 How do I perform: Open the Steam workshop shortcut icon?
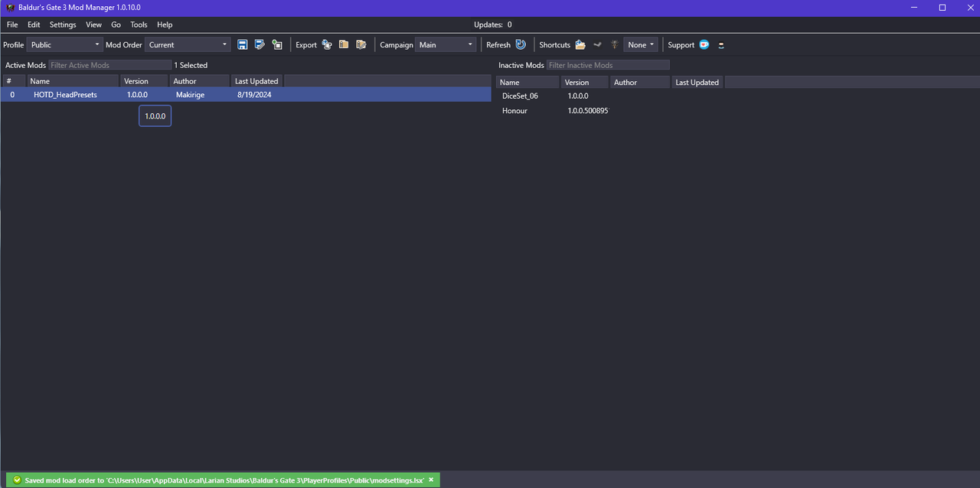(x=597, y=44)
